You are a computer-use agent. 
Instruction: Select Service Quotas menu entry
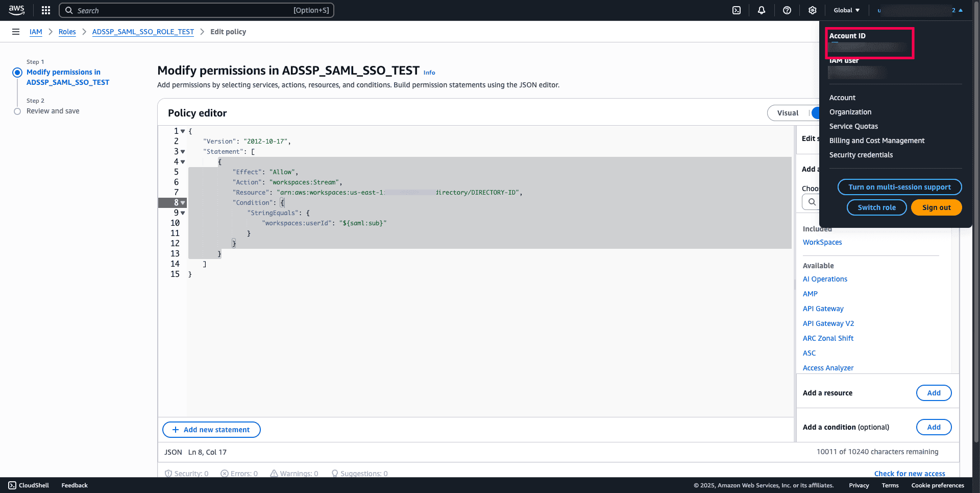coord(853,126)
